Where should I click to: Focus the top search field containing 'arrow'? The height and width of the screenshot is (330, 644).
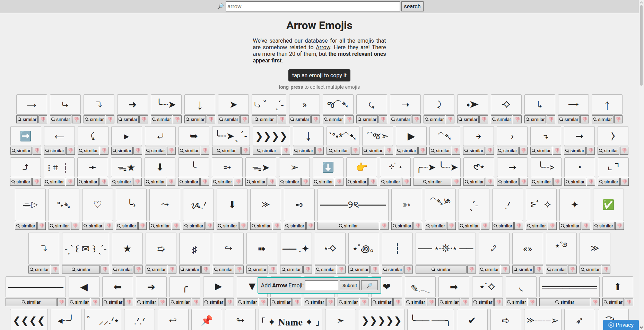tap(313, 7)
